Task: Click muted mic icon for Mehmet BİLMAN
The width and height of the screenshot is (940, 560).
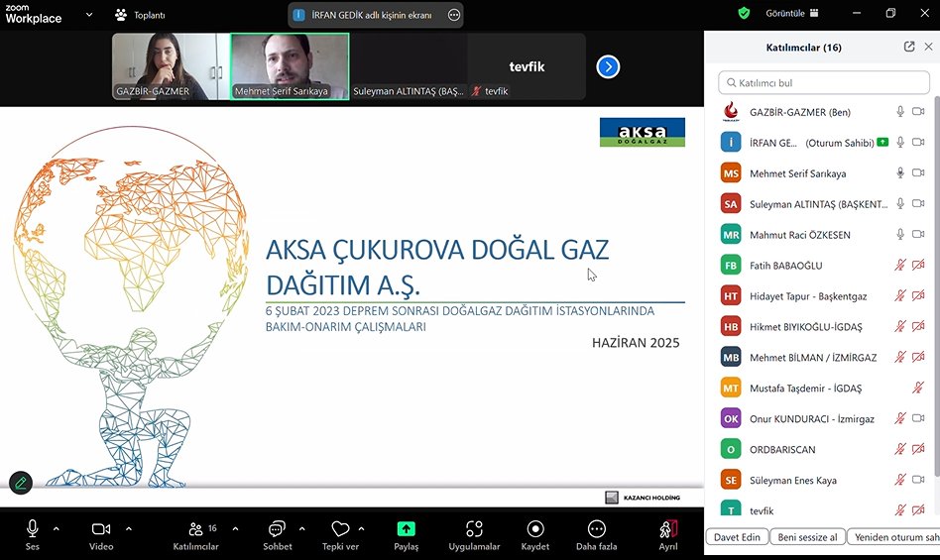Action: (x=899, y=357)
